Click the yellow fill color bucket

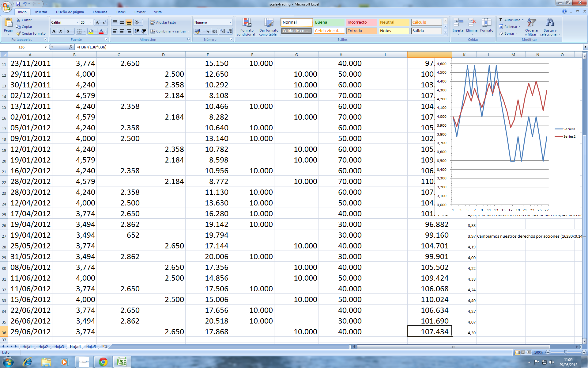[x=91, y=31]
